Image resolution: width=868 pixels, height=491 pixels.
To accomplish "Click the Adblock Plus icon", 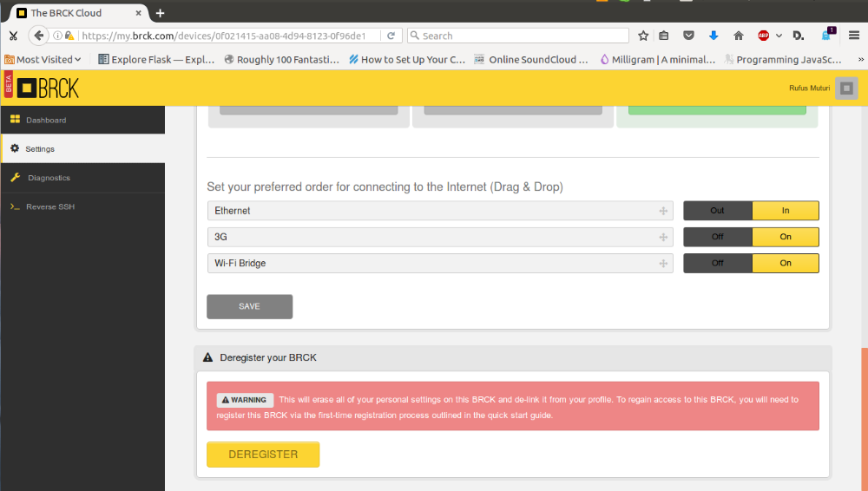I will pyautogui.click(x=763, y=36).
